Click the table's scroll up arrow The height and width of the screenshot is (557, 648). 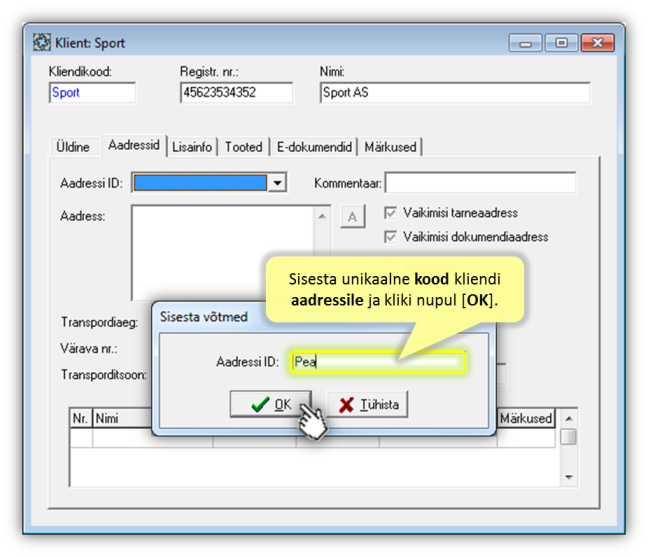[x=568, y=419]
